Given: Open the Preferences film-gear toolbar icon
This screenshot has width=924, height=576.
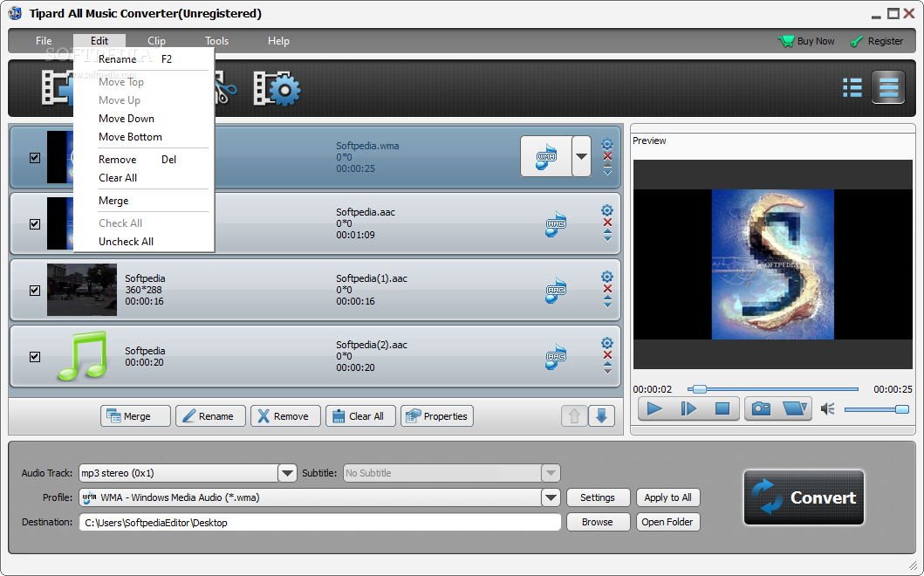Looking at the screenshot, I should pyautogui.click(x=277, y=89).
